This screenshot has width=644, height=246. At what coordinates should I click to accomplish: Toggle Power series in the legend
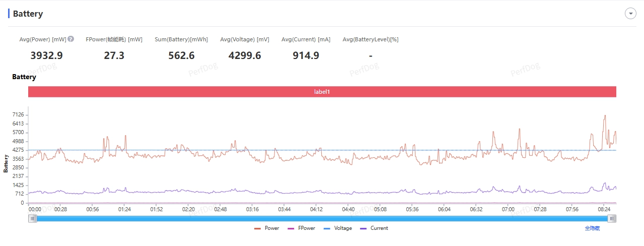[x=267, y=228]
